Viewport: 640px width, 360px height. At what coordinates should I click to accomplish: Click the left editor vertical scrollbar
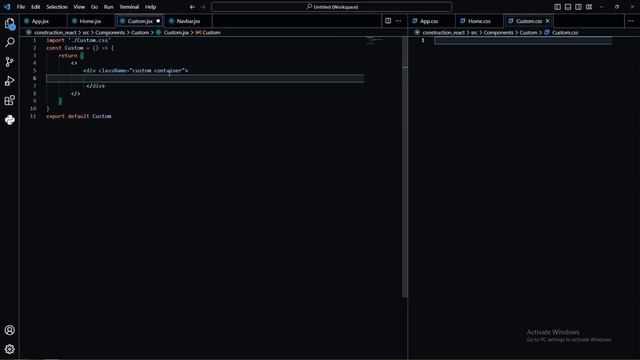point(405,167)
